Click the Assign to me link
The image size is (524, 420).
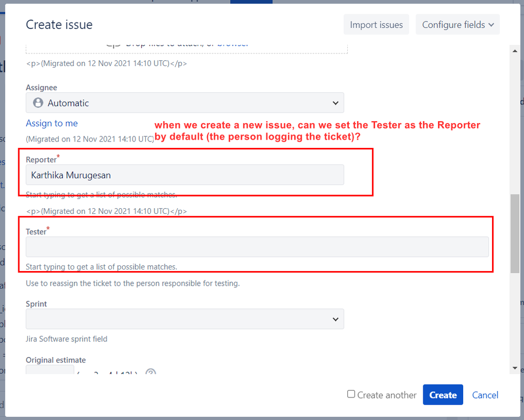(x=51, y=123)
